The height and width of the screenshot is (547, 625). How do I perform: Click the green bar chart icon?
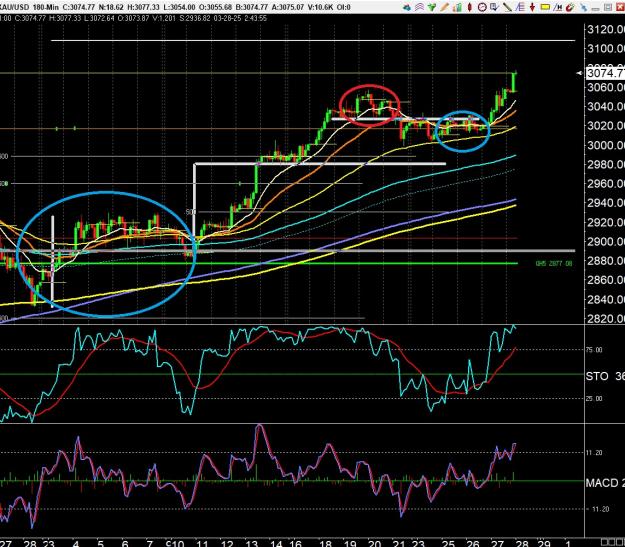pyautogui.click(x=457, y=7)
